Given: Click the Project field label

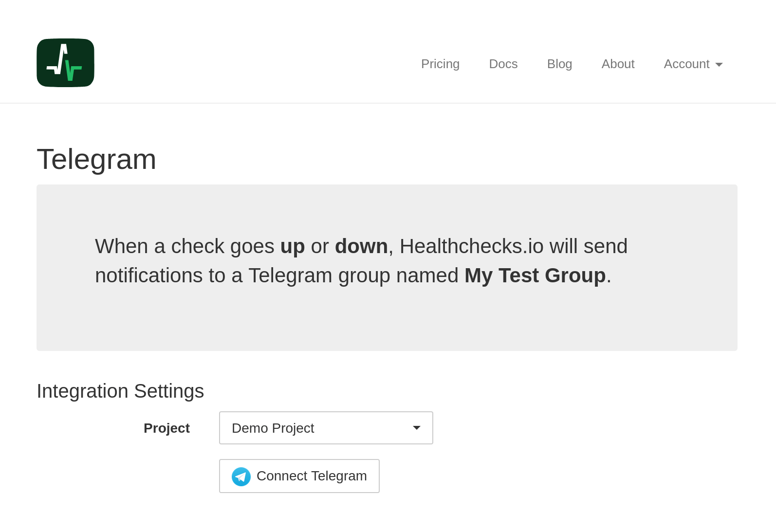Looking at the screenshot, I should [x=166, y=428].
